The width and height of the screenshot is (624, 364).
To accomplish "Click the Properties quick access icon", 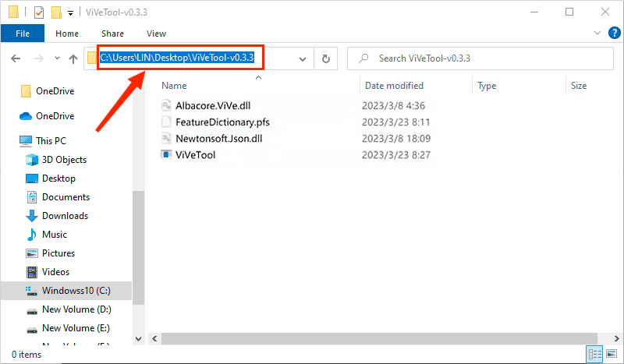I will click(38, 12).
